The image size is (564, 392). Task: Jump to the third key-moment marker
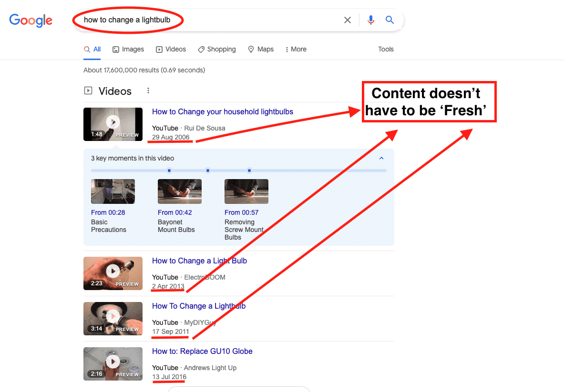(249, 171)
